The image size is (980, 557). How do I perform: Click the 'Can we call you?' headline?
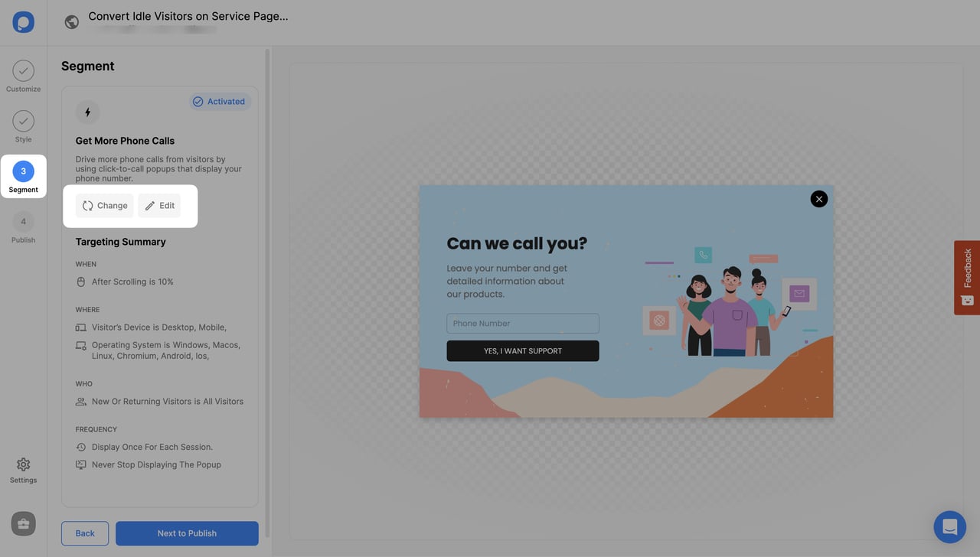tap(517, 243)
